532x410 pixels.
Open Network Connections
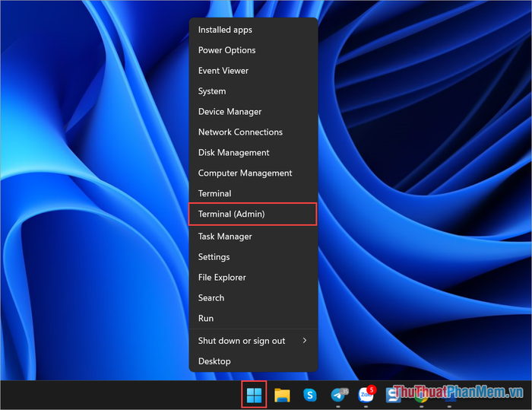[253, 132]
